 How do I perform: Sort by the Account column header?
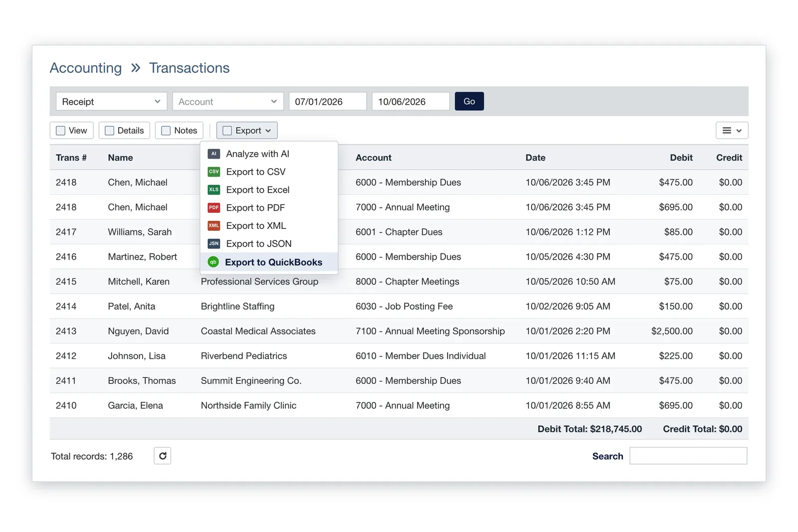point(374,158)
